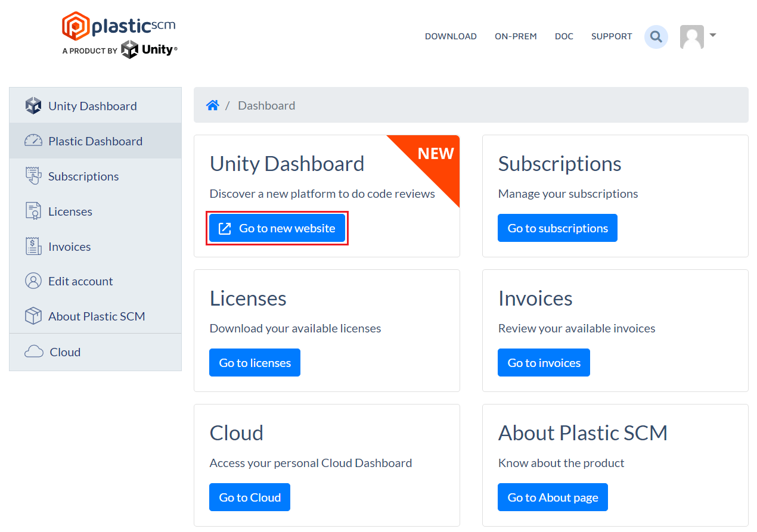Click 'Discover a new platform to do code reviews'
757x532 pixels.
[x=322, y=194]
